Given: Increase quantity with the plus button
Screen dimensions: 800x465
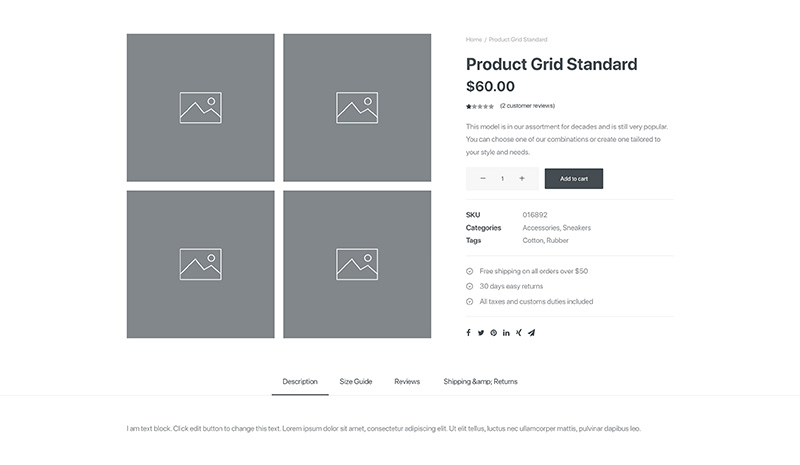Looking at the screenshot, I should [521, 179].
